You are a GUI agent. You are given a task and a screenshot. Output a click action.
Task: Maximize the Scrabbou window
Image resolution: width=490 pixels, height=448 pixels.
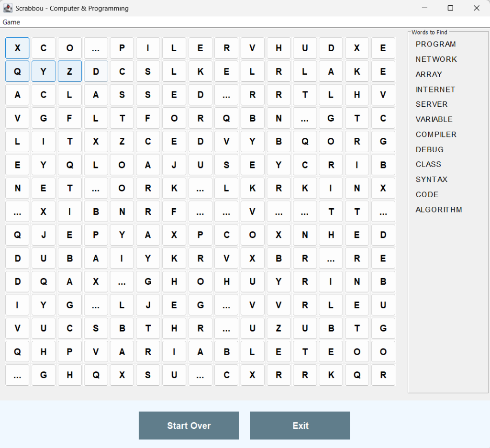(x=450, y=8)
